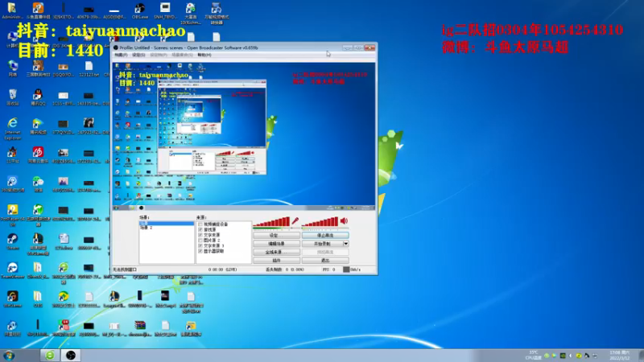
Task: Switch to OBS via its taskbar button
Action: pos(71,355)
